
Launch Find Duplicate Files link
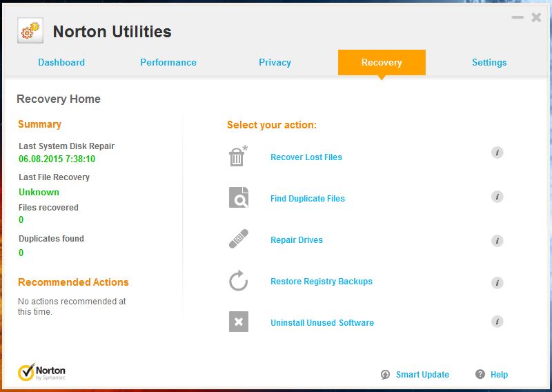[308, 199]
